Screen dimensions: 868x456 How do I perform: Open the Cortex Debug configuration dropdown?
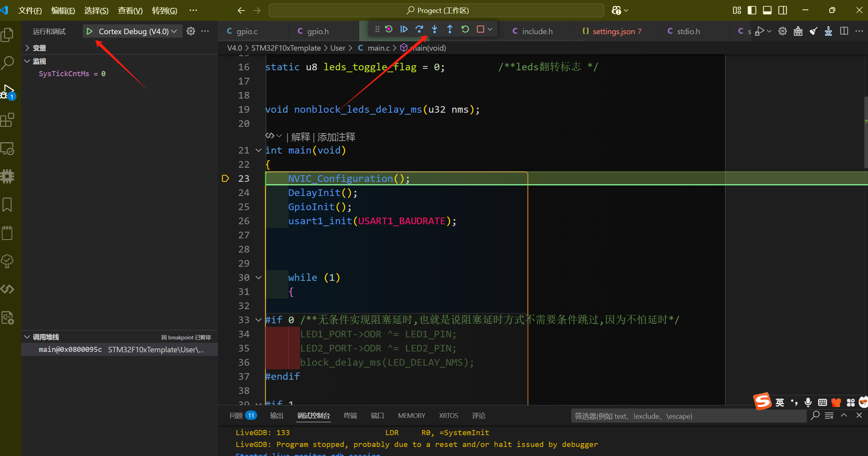point(175,31)
